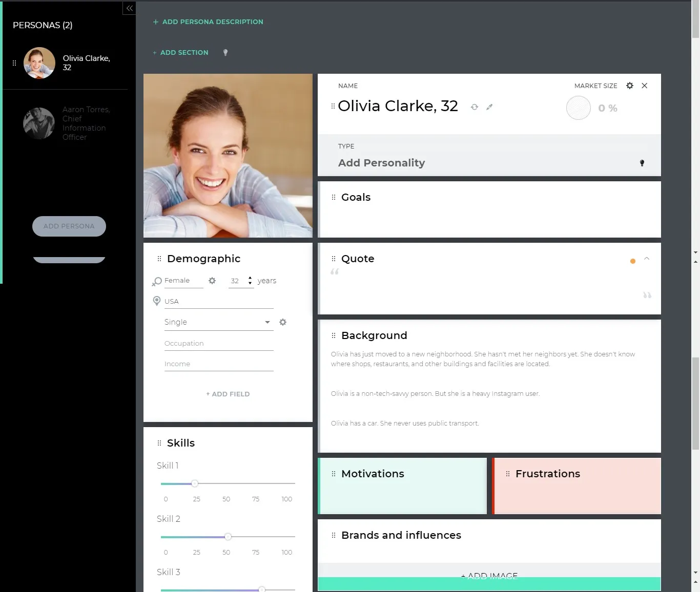This screenshot has width=700, height=592.
Task: Grab the Background section drag handle
Action: 334,335
